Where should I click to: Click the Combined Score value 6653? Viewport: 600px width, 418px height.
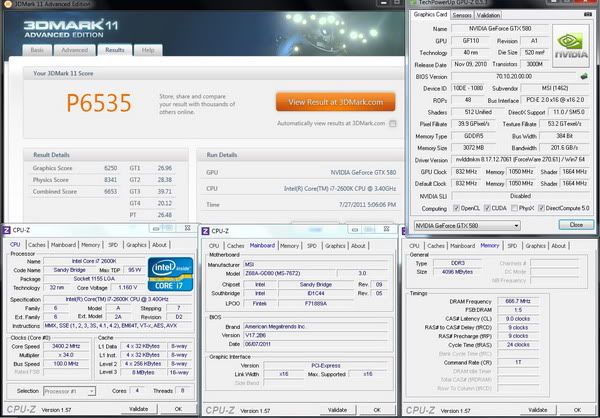(111, 191)
